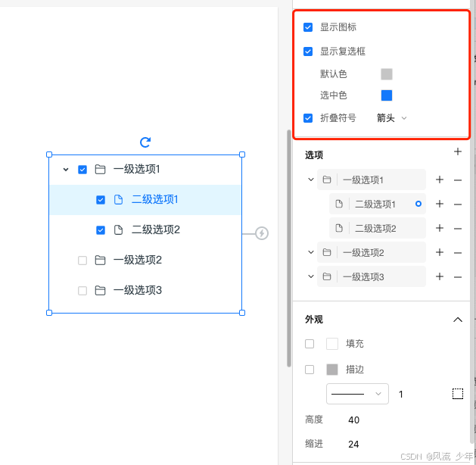476x465 pixels.
Task: Select 二级选项2 label in canvas tree
Action: (x=155, y=230)
